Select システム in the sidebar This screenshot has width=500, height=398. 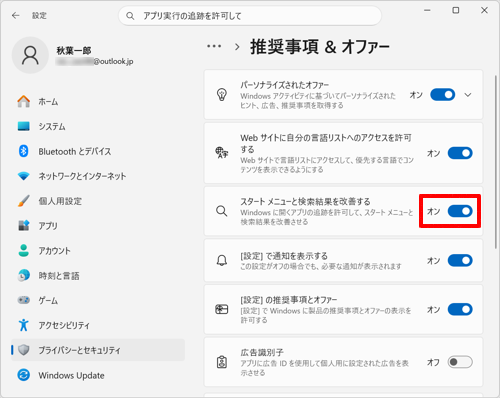coord(98,126)
